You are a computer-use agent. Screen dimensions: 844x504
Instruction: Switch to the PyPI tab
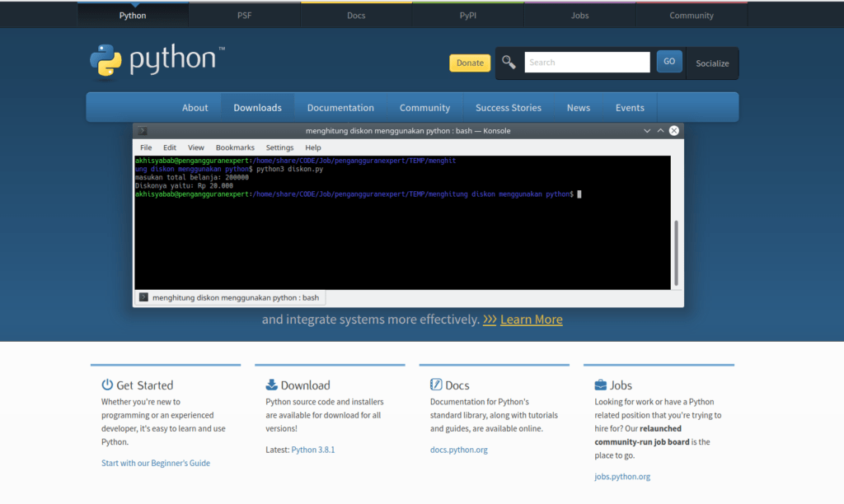tap(467, 14)
